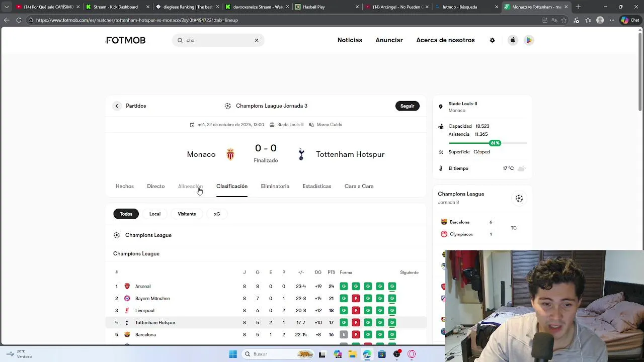The width and height of the screenshot is (644, 362).
Task: Switch to futmob - Búsqueda tab
Action: click(x=466, y=7)
